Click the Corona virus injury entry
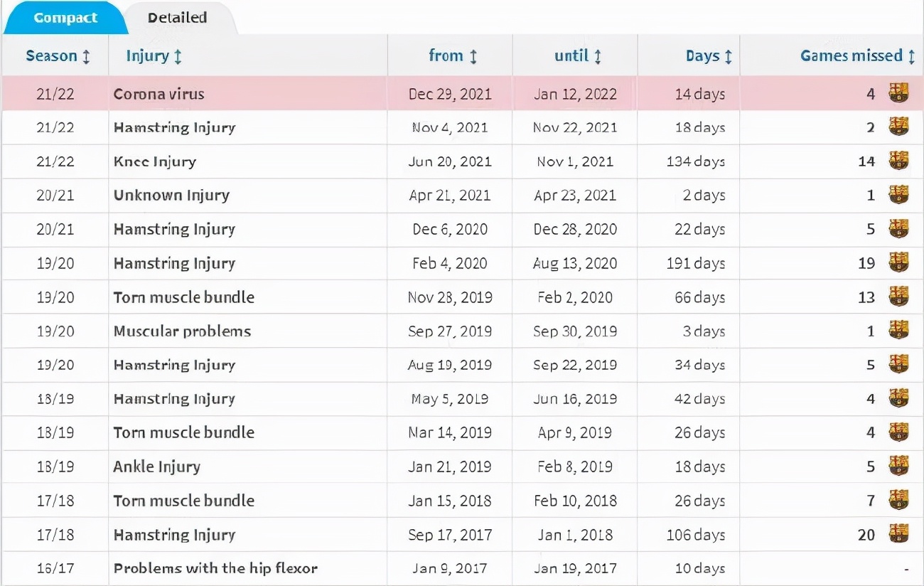The image size is (924, 586). [x=159, y=94]
